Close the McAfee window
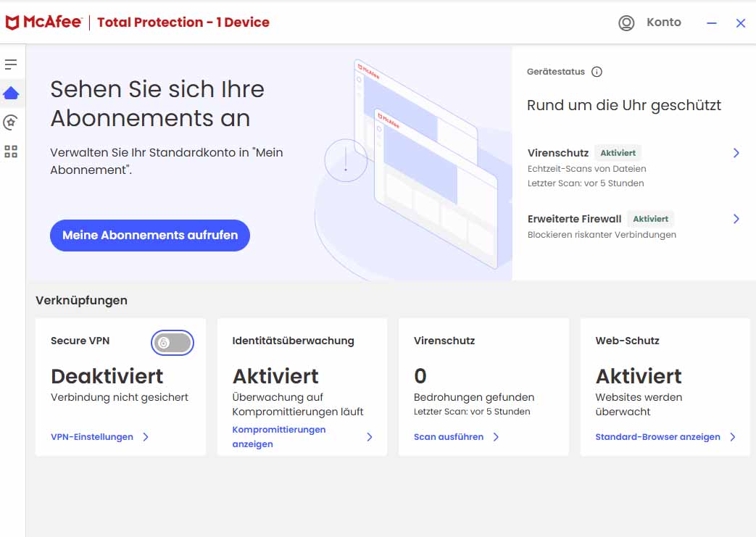Viewport: 756px width, 537px height. [x=741, y=22]
